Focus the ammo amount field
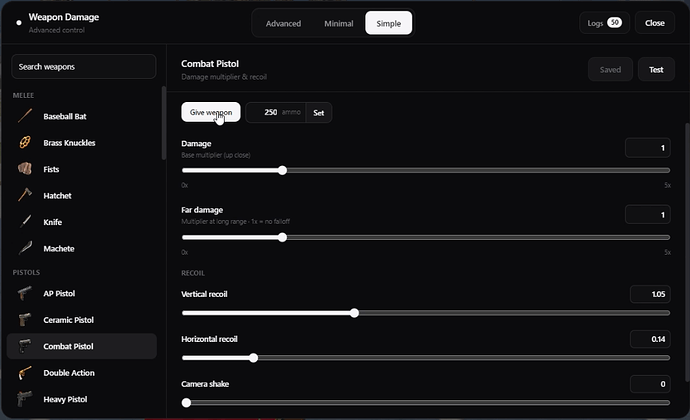 (275, 113)
